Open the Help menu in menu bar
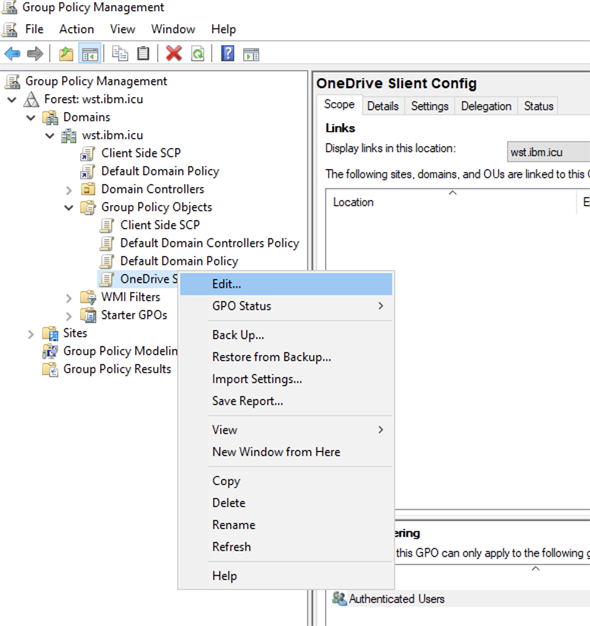 (x=224, y=29)
